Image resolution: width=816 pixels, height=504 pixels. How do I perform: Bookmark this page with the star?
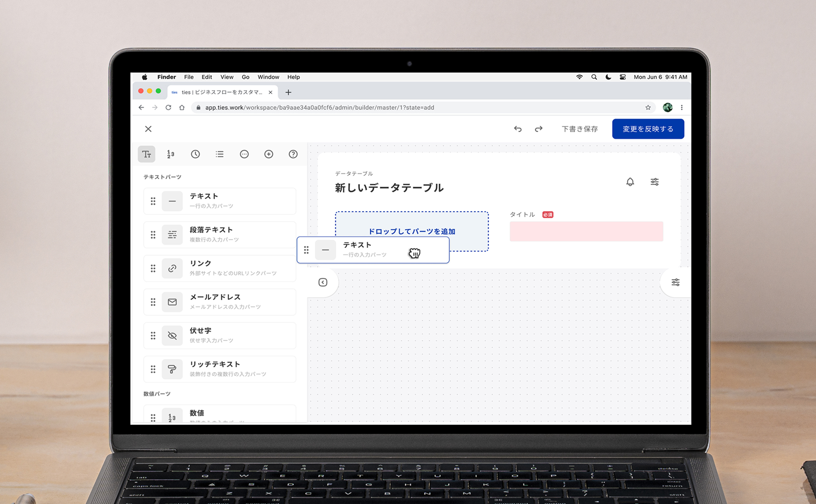click(648, 108)
